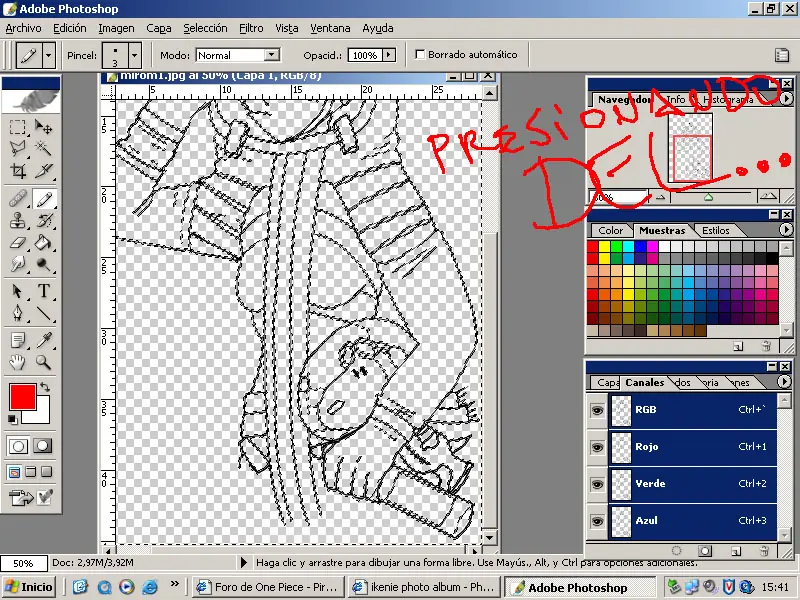
Task: Hide the Rojo channel eye
Action: coord(597,447)
